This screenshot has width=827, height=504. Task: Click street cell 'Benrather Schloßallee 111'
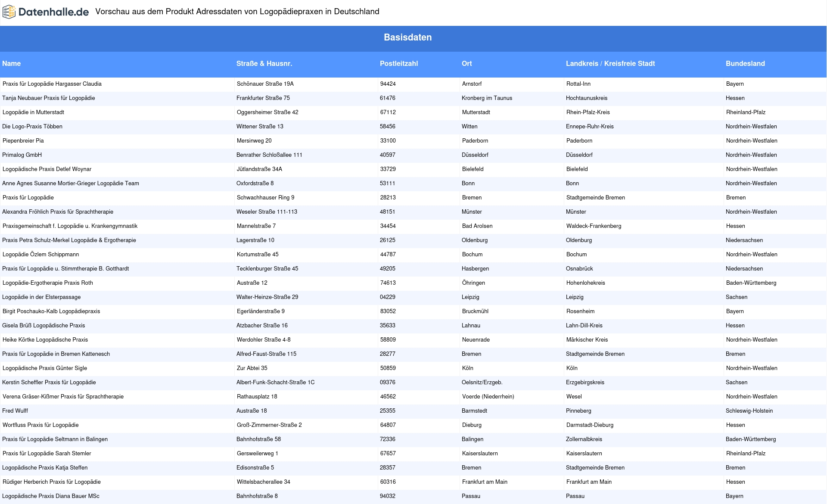point(269,155)
